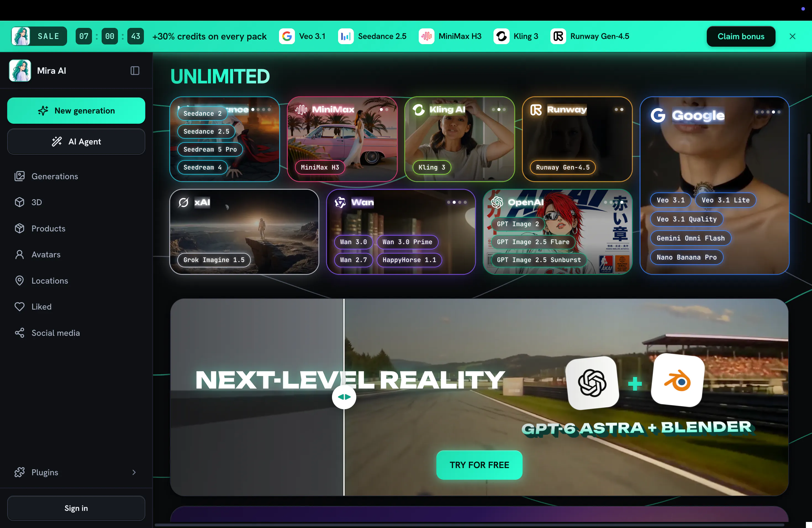
Task: Select the Veo 3.1 Lite chip
Action: [725, 200]
